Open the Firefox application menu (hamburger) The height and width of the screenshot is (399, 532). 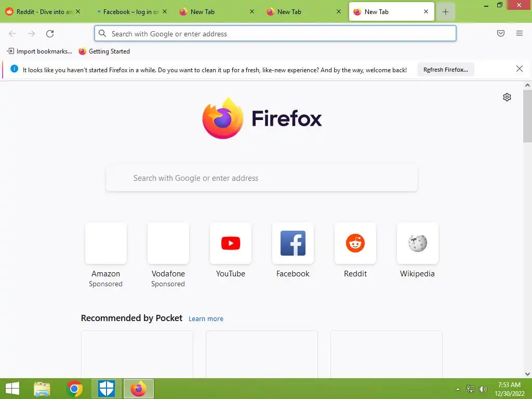tap(520, 33)
